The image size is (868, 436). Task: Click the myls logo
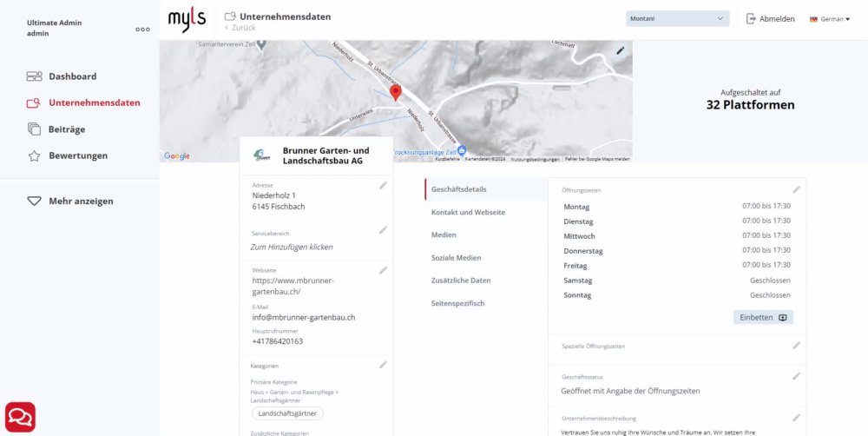[187, 21]
